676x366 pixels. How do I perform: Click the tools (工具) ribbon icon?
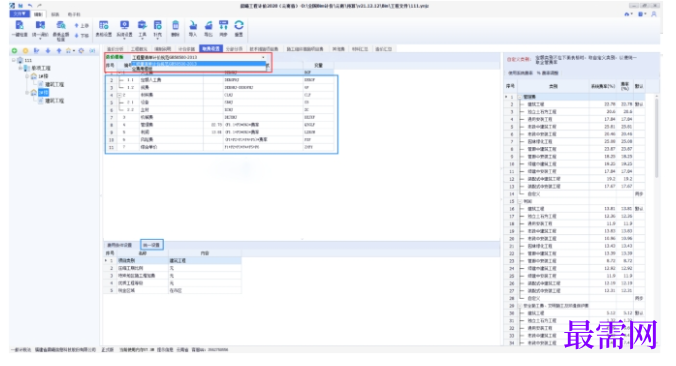(x=142, y=25)
